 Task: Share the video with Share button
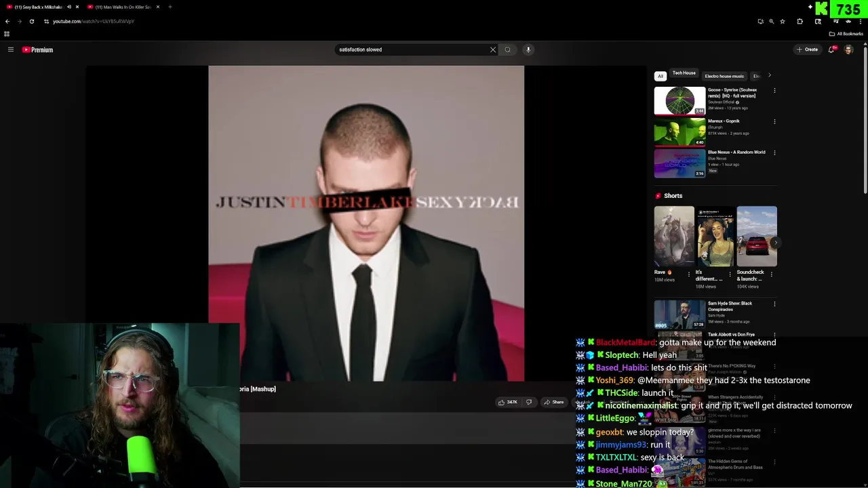click(554, 402)
